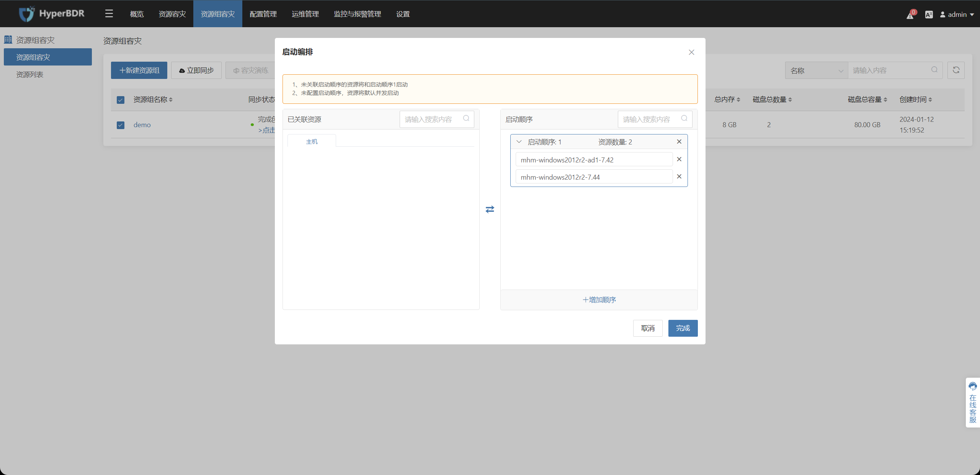Select the 主机 tab
Viewport: 980px width, 475px height.
[x=312, y=141]
